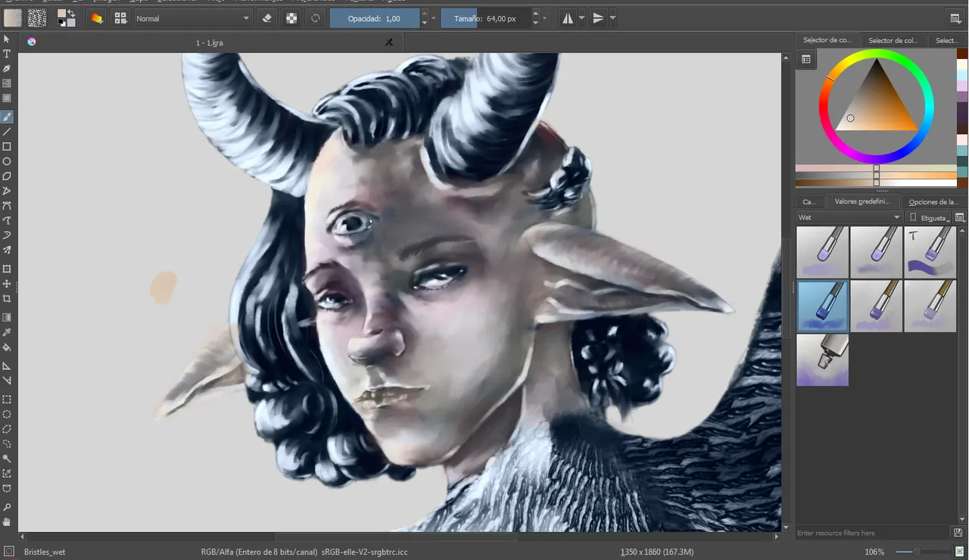Select the Pan hand tool
This screenshot has height=560, width=969.
[7, 522]
